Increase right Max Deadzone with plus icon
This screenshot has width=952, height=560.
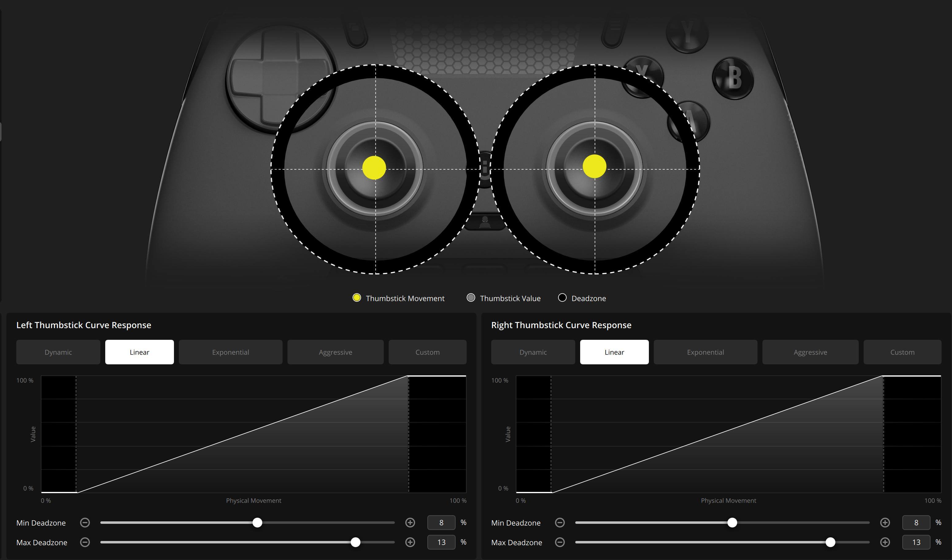pyautogui.click(x=885, y=542)
